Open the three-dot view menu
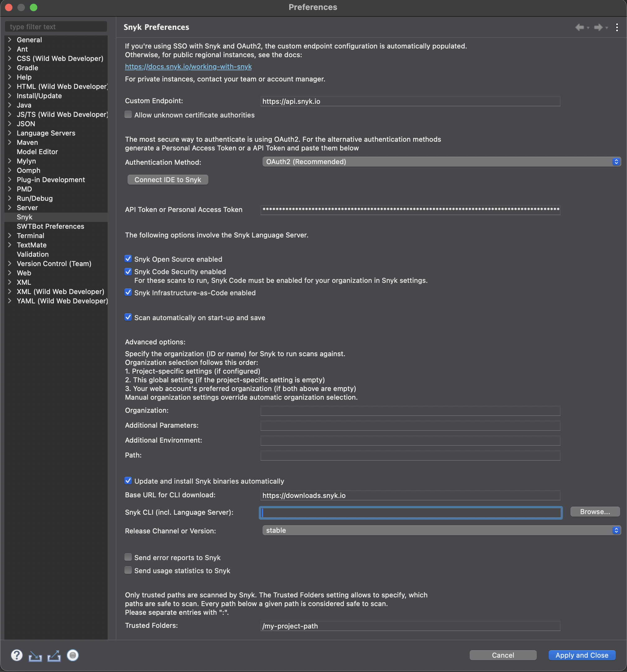This screenshot has width=627, height=672. (x=617, y=27)
